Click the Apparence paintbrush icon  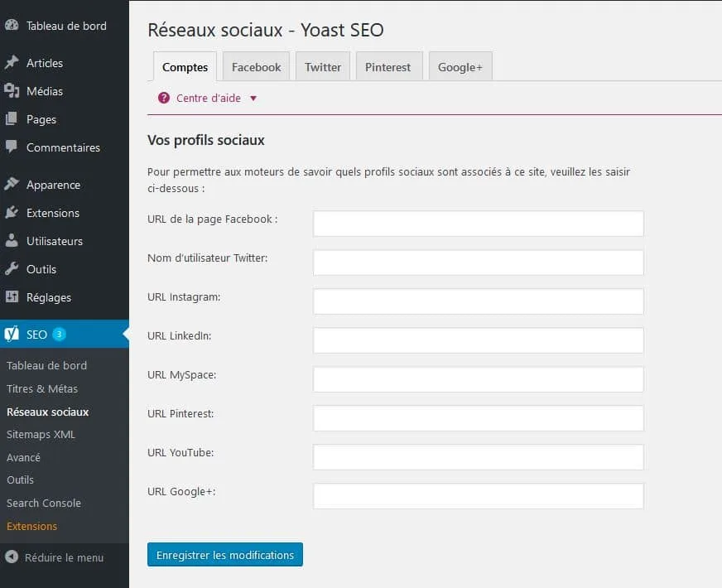pyautogui.click(x=12, y=184)
